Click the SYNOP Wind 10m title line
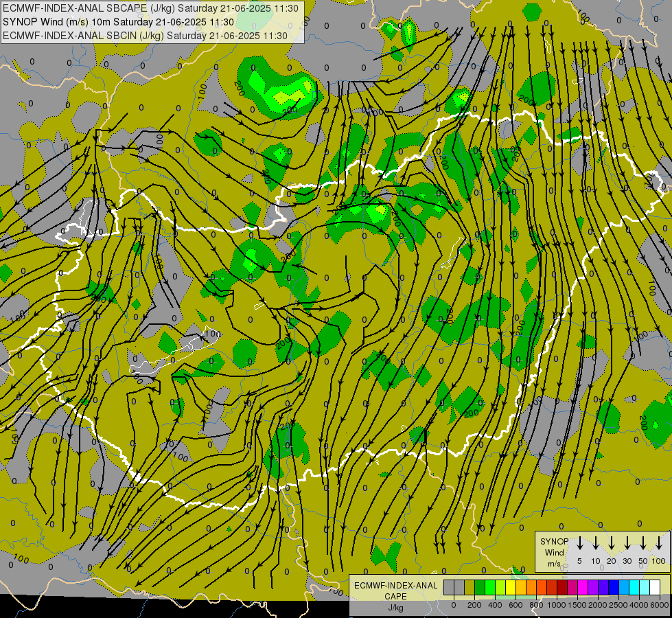 coord(118,22)
